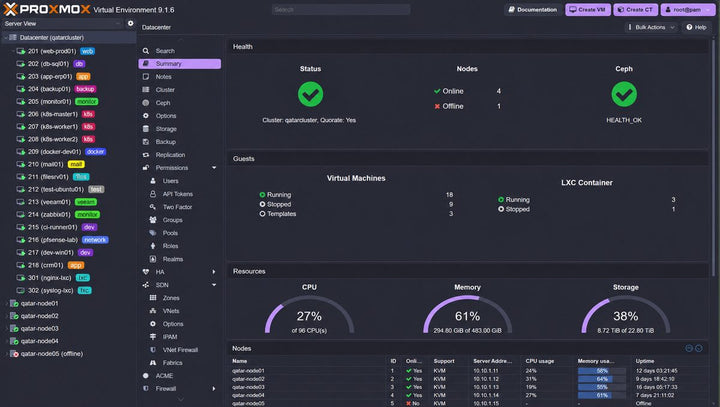Expand the HA section arrow
This screenshot has width=720, height=407.
tap(214, 272)
